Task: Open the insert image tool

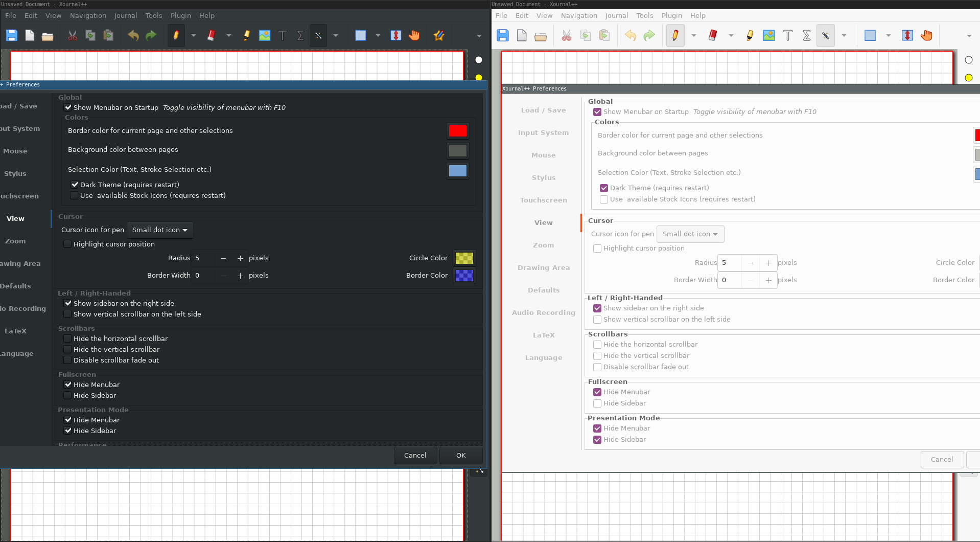Action: [x=264, y=36]
